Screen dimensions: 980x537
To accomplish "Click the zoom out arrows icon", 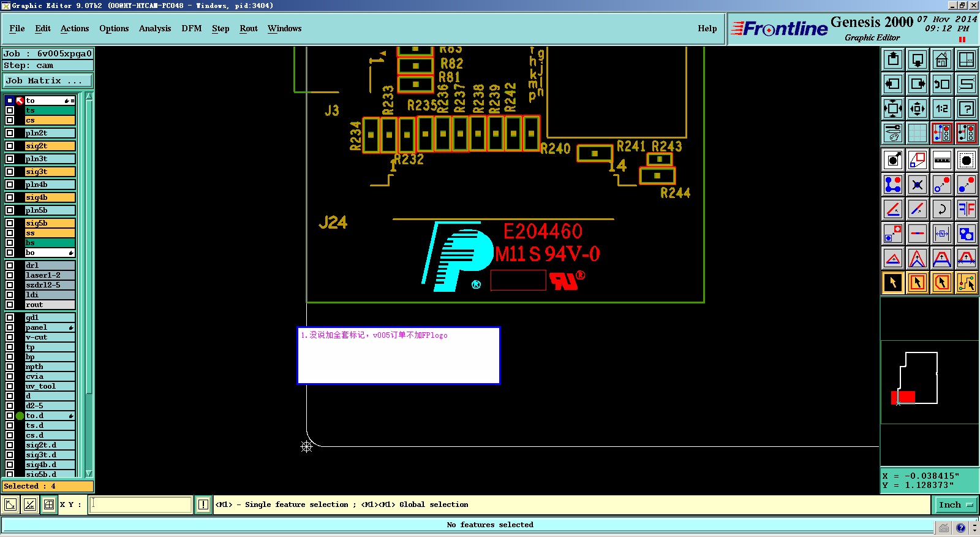I will [918, 109].
